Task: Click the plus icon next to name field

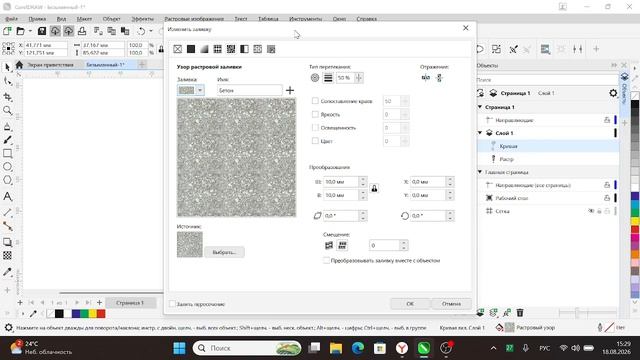Action: [x=290, y=90]
